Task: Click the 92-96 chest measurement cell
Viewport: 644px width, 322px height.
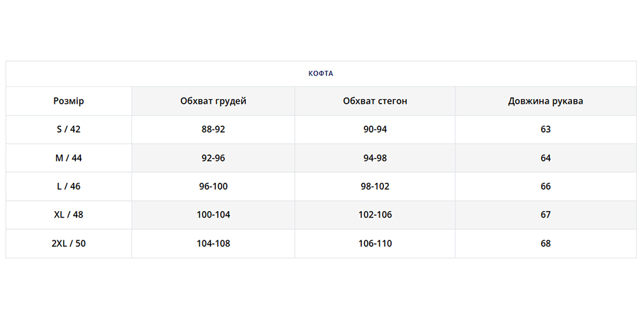Action: pos(213,158)
